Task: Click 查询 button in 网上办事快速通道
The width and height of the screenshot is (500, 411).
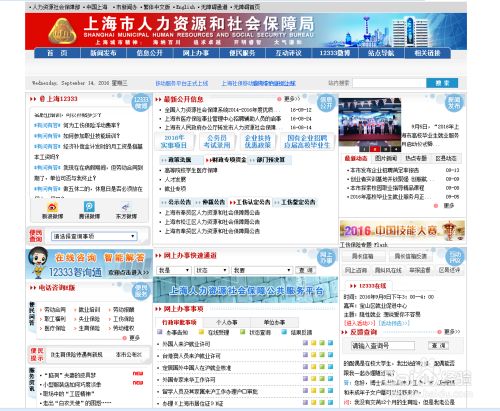Action: click(306, 270)
